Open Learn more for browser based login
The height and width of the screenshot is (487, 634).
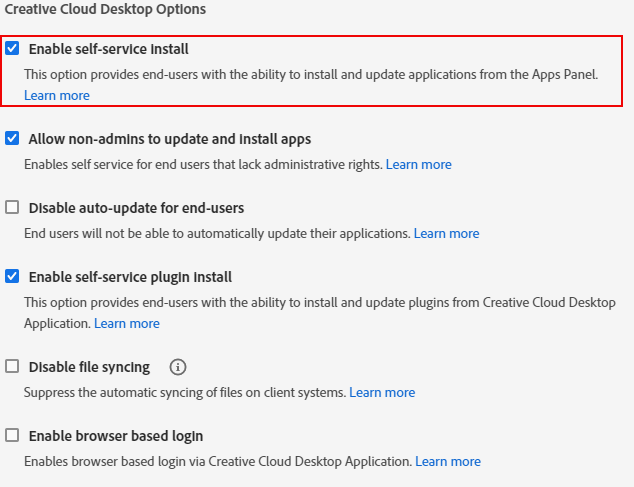448,462
